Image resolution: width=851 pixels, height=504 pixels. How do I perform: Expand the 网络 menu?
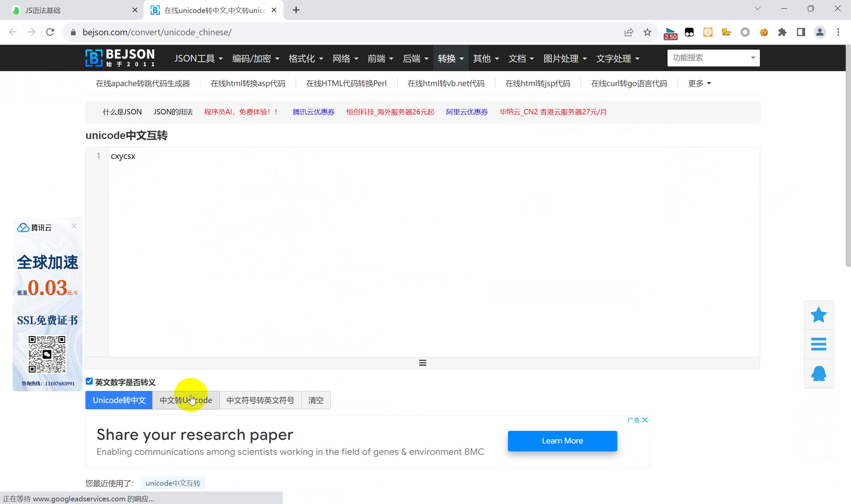(x=345, y=59)
